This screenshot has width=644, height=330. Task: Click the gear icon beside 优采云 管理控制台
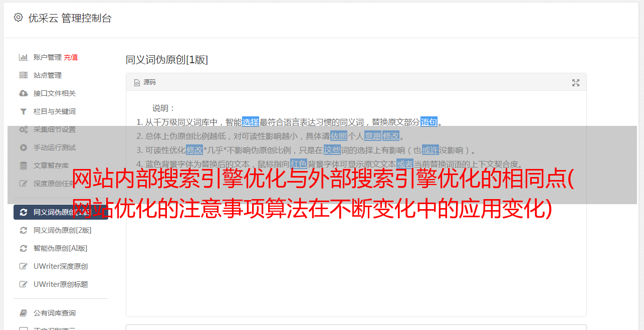[x=18, y=18]
